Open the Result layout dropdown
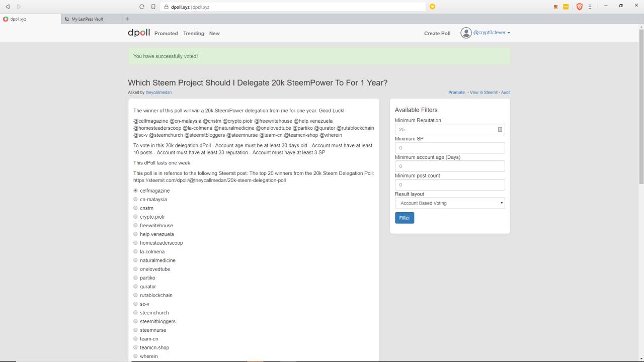644x362 pixels. tap(450, 203)
